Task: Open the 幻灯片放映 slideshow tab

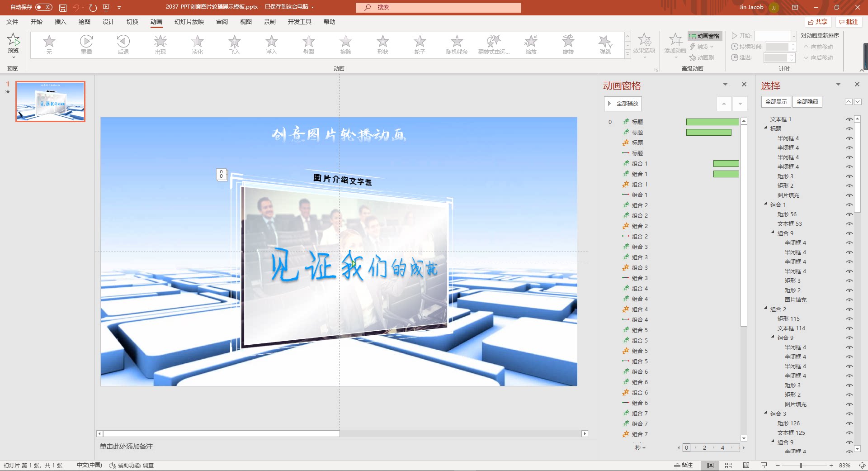Action: (189, 22)
